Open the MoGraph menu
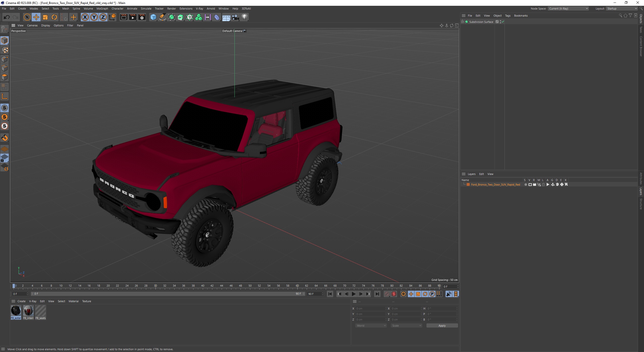The width and height of the screenshot is (644, 352). pyautogui.click(x=102, y=9)
